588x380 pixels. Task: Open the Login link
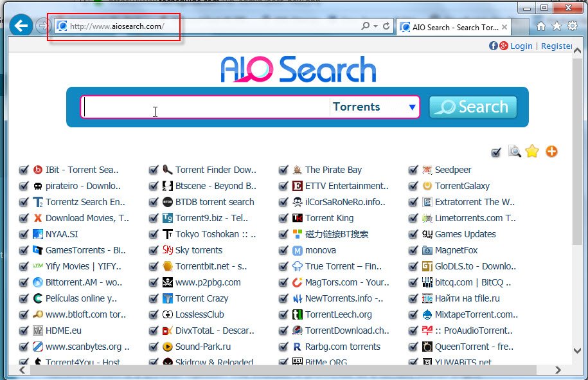(x=521, y=46)
